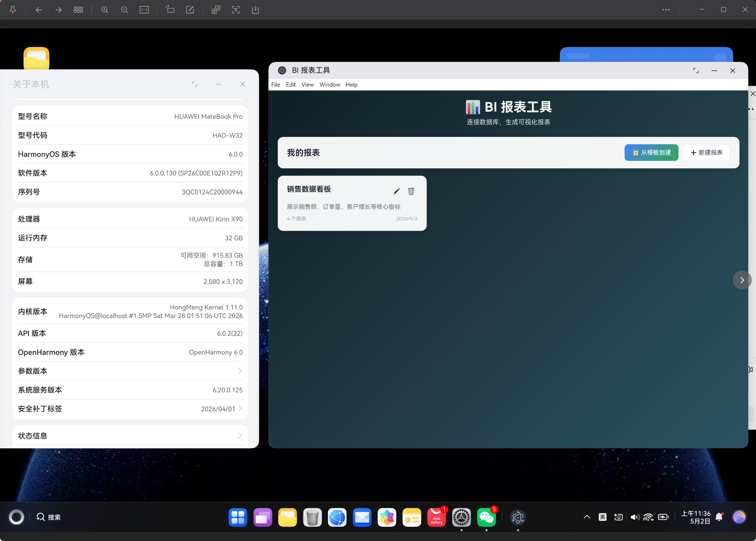Click the 运行内存 32 GB row
756x541 pixels.
(130, 238)
